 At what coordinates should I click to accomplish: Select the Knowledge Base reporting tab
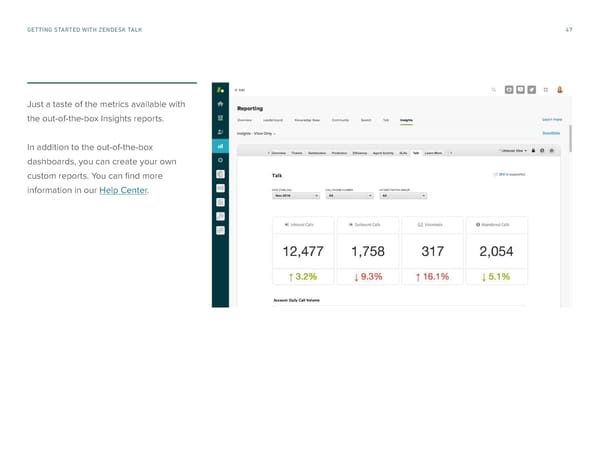[305, 120]
